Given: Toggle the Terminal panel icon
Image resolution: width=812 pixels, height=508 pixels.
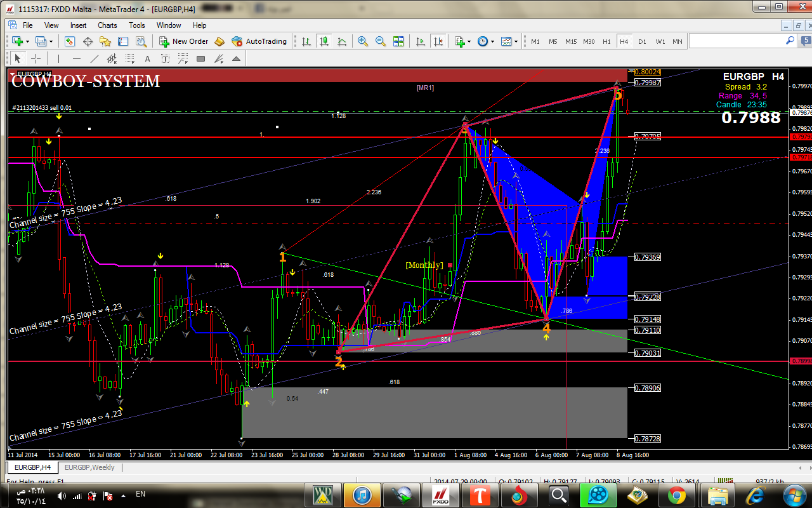Looking at the screenshot, I should 123,41.
